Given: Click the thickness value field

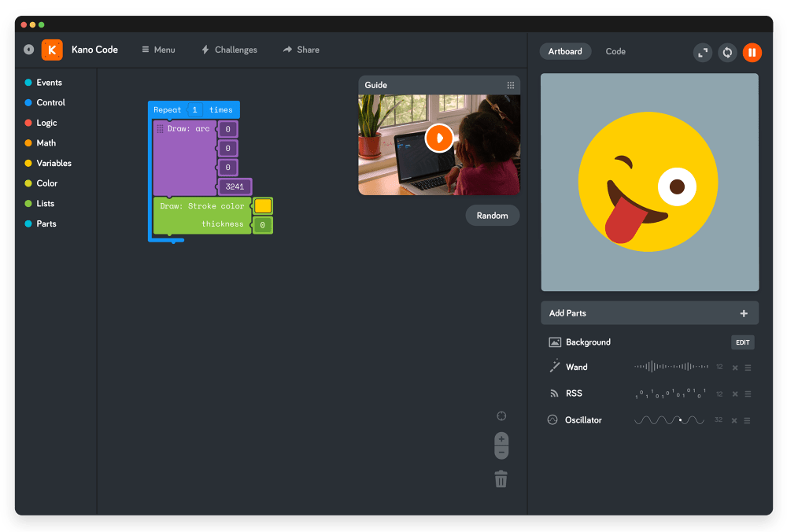Looking at the screenshot, I should (263, 225).
